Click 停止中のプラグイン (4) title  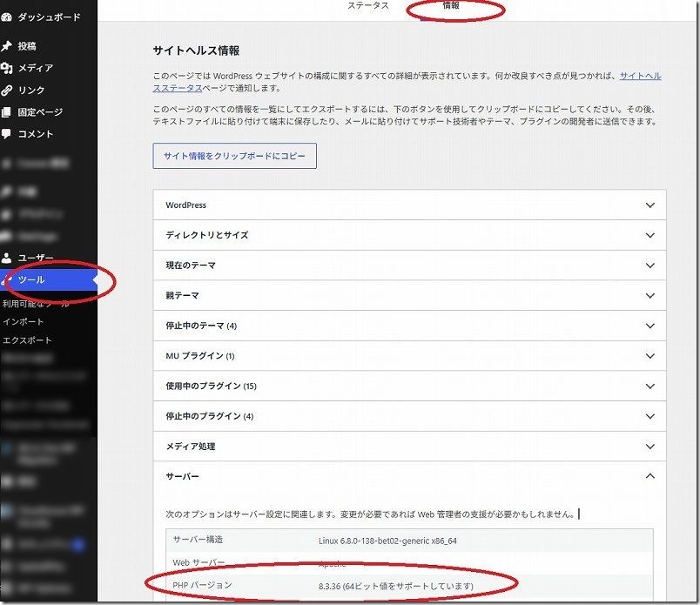(x=210, y=416)
